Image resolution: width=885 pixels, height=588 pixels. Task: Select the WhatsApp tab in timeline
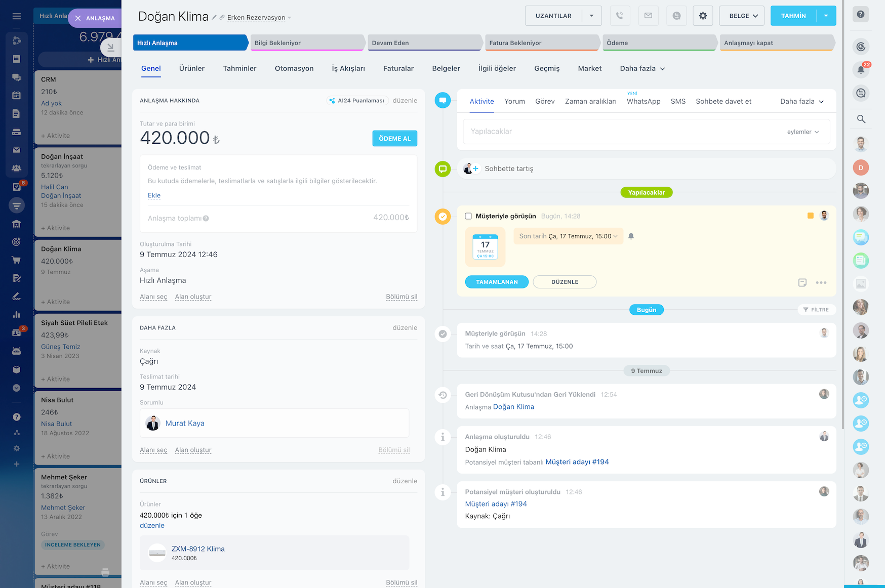[643, 102]
